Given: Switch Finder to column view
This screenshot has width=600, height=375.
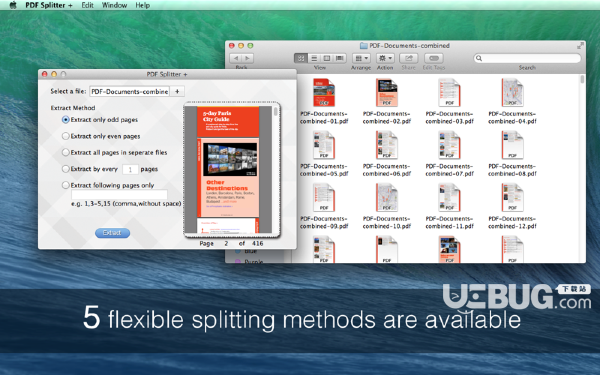Looking at the screenshot, I should pyautogui.click(x=327, y=58).
